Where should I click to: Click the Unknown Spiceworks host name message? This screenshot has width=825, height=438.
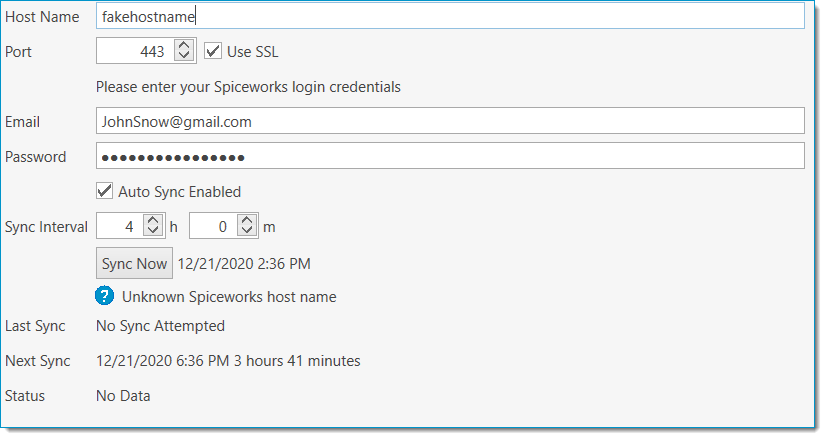coord(229,297)
